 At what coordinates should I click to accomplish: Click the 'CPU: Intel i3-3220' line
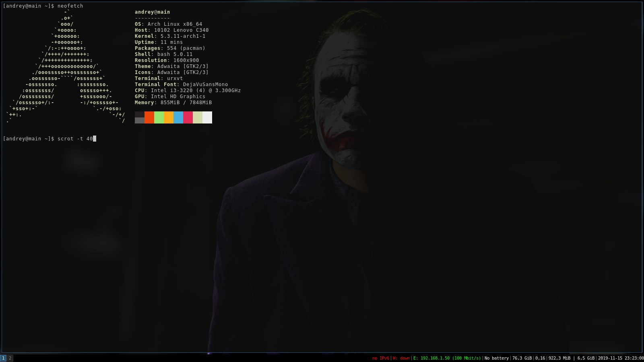188,90
